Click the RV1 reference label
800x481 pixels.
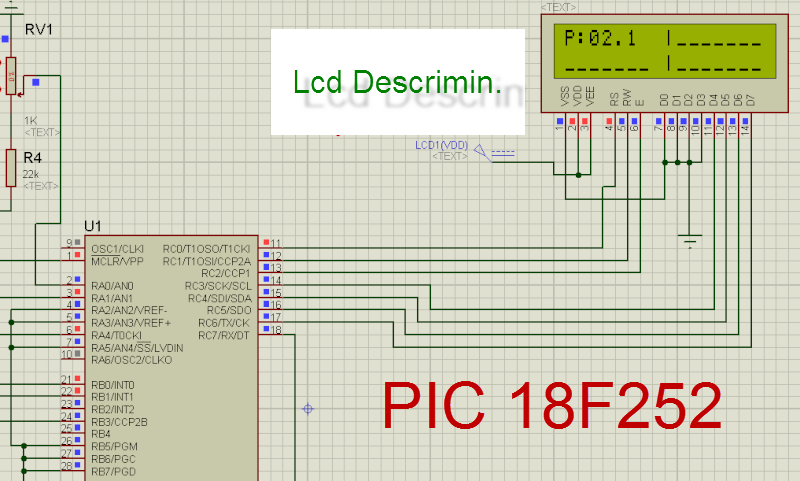[x=39, y=30]
